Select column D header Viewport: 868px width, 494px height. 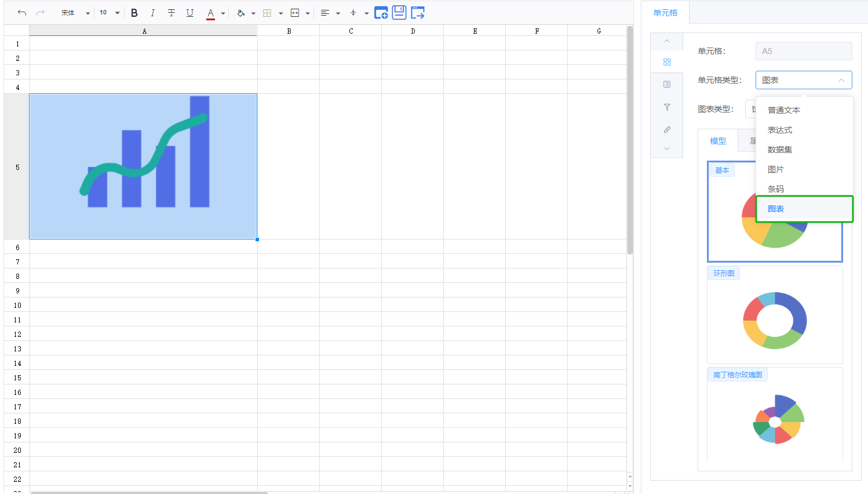(413, 31)
